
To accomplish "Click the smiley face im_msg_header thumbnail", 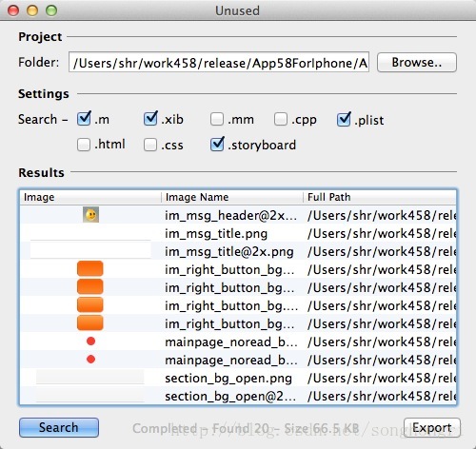I will point(90,215).
